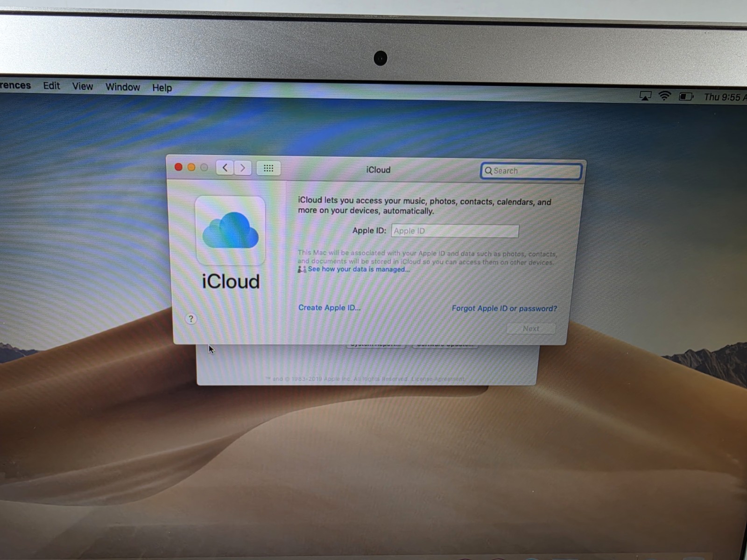Viewport: 747px width, 560px height.
Task: Focus the Search preferences field
Action: (x=531, y=171)
